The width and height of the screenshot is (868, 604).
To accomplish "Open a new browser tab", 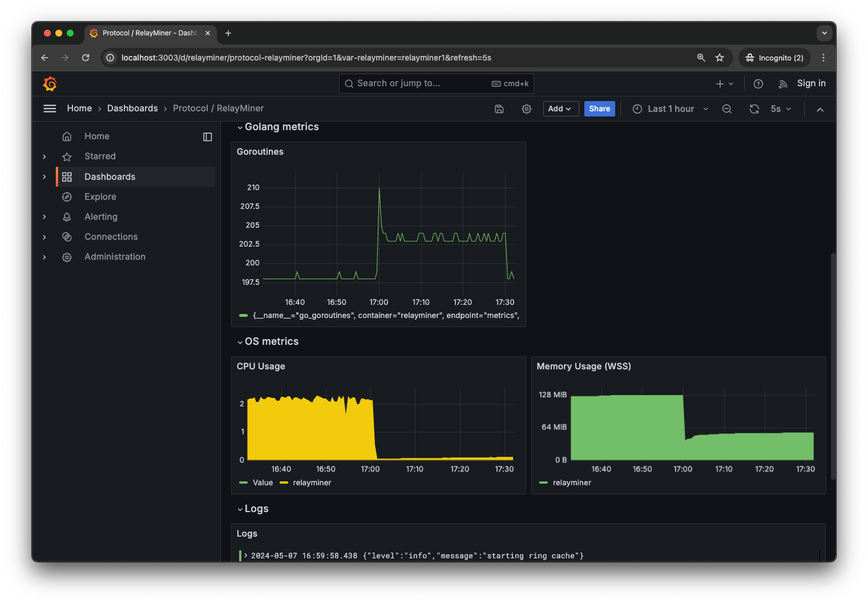I will (228, 33).
